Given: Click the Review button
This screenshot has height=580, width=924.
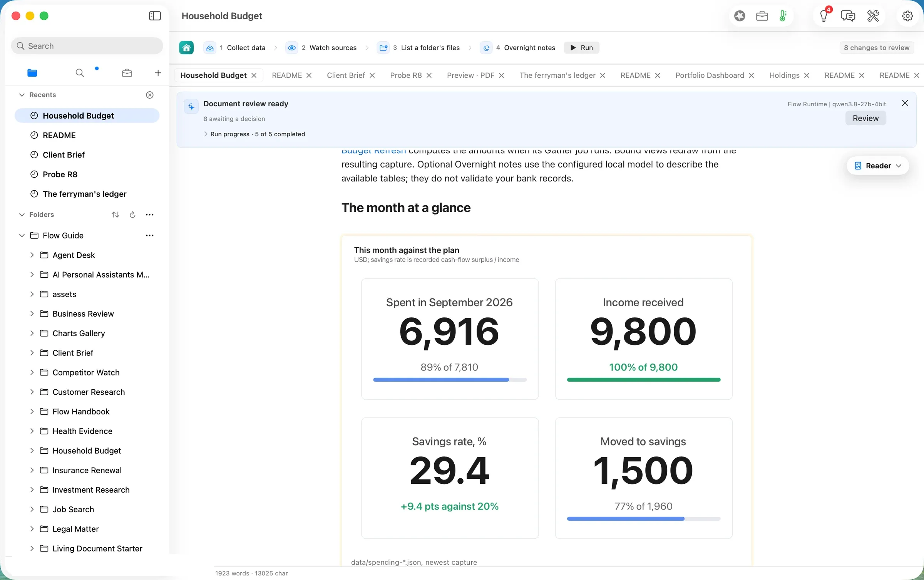Looking at the screenshot, I should point(865,118).
